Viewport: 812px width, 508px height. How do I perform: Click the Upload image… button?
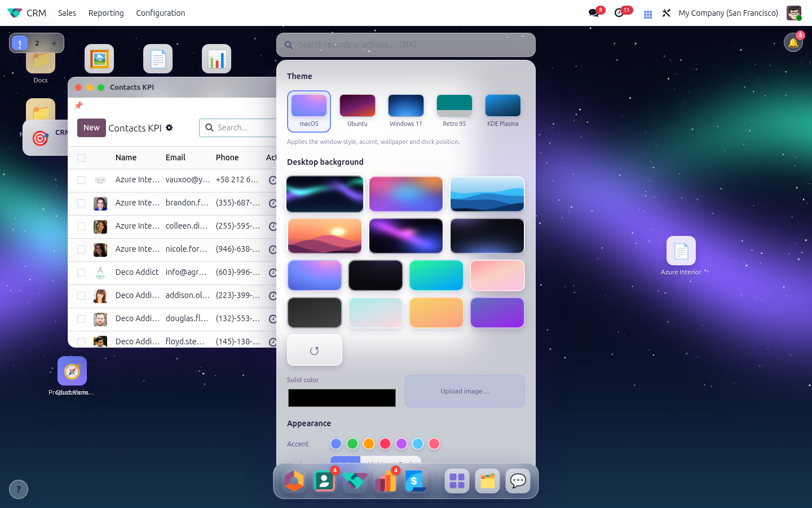[465, 391]
